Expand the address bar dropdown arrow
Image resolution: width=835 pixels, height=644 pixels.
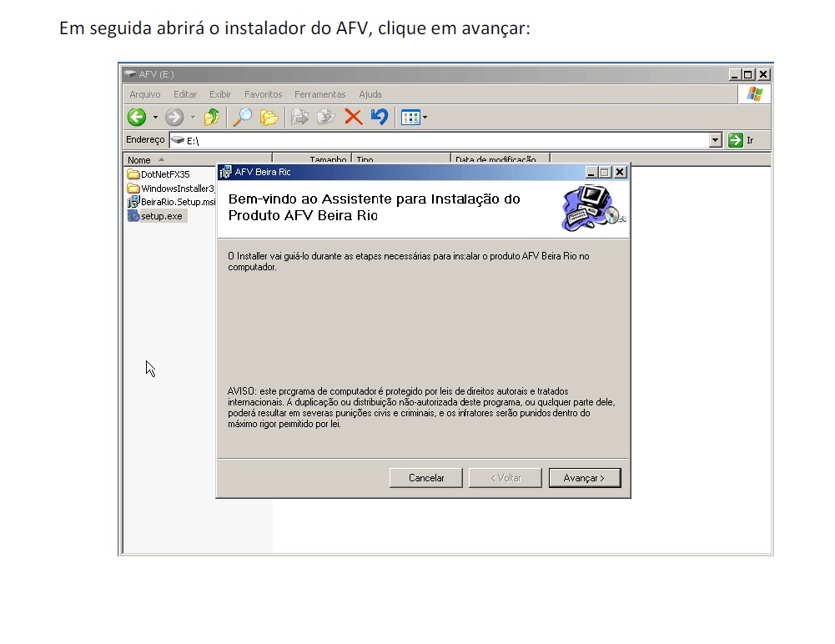(715, 141)
